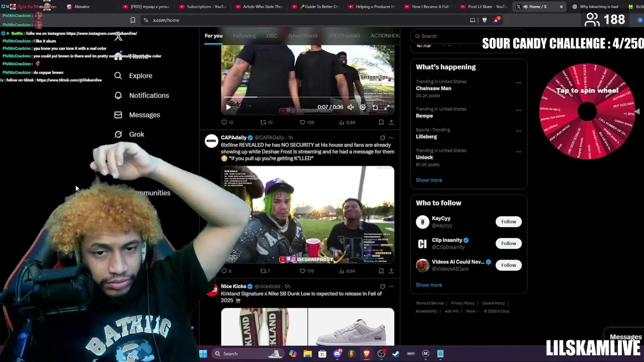View analytics showing 6.8K views
The width and height of the screenshot is (644, 362).
tap(348, 122)
